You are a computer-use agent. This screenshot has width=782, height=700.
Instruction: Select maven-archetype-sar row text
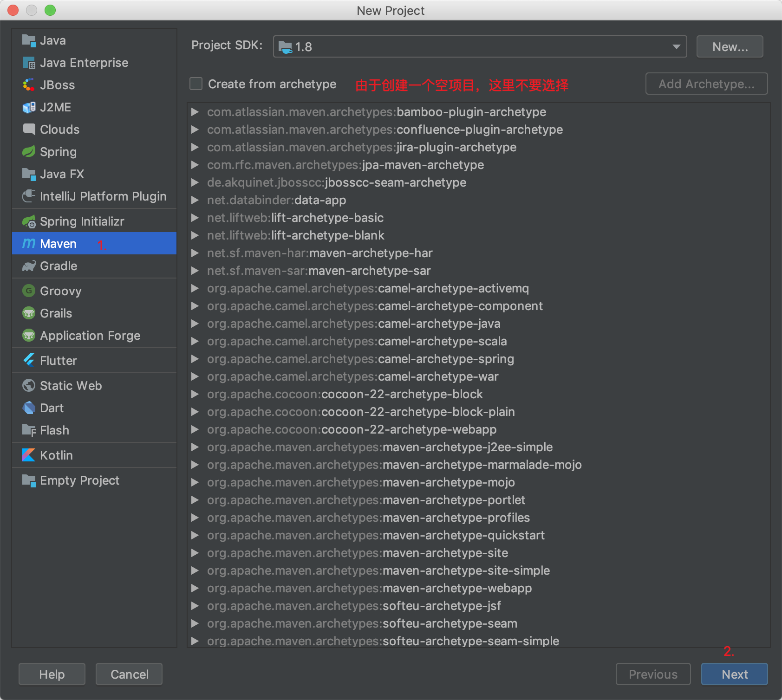[x=319, y=271]
